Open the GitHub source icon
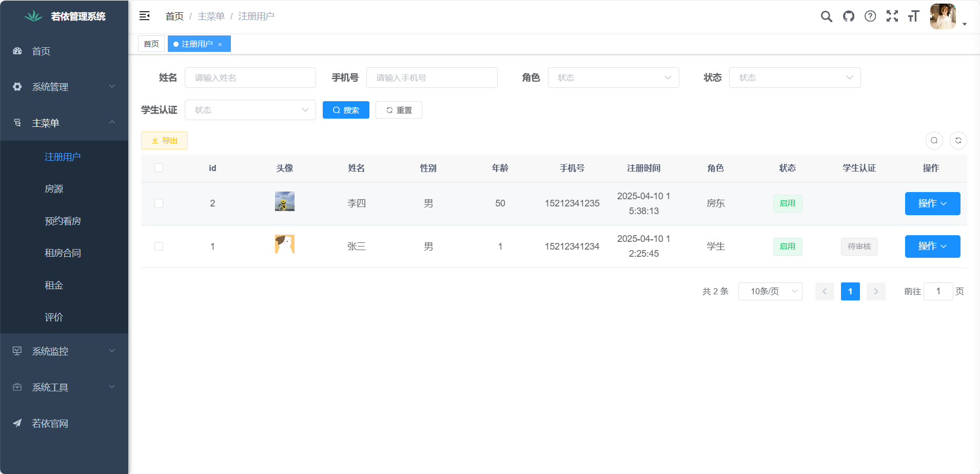 point(849,16)
